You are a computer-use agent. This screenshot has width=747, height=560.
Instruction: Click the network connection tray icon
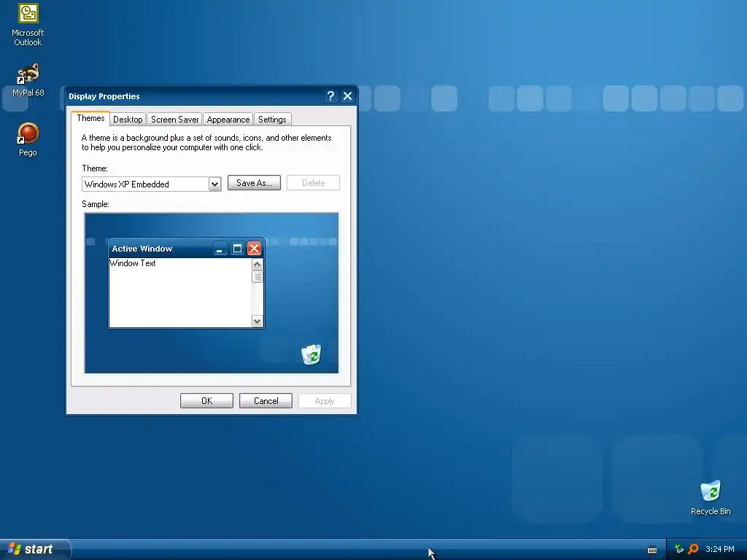coord(679,549)
